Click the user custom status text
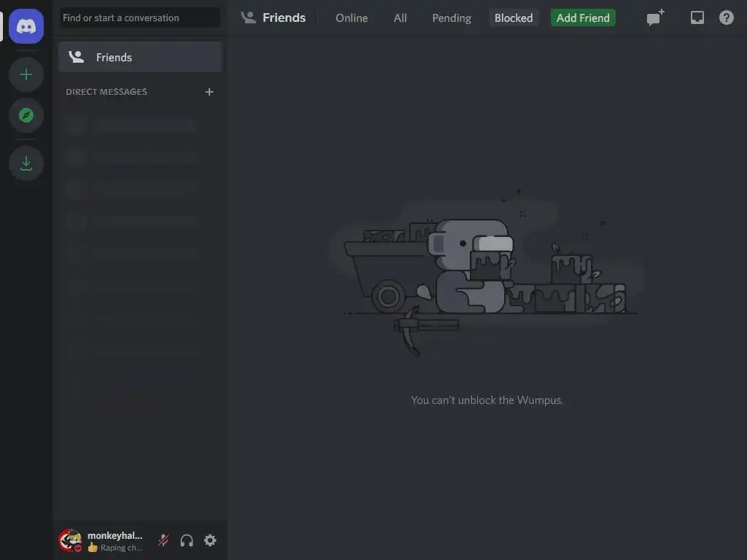 (x=121, y=548)
